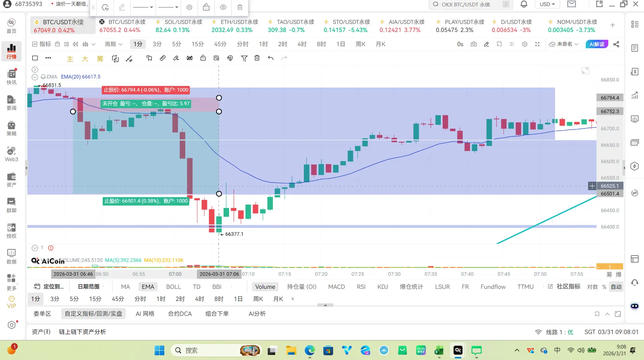Toggle the visibility eye in floating drawing toolbar
The width and height of the screenshot is (644, 360).
coord(223,7)
